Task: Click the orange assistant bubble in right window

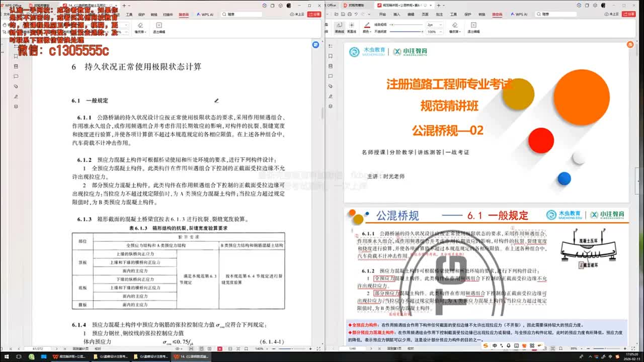Action: (629, 45)
